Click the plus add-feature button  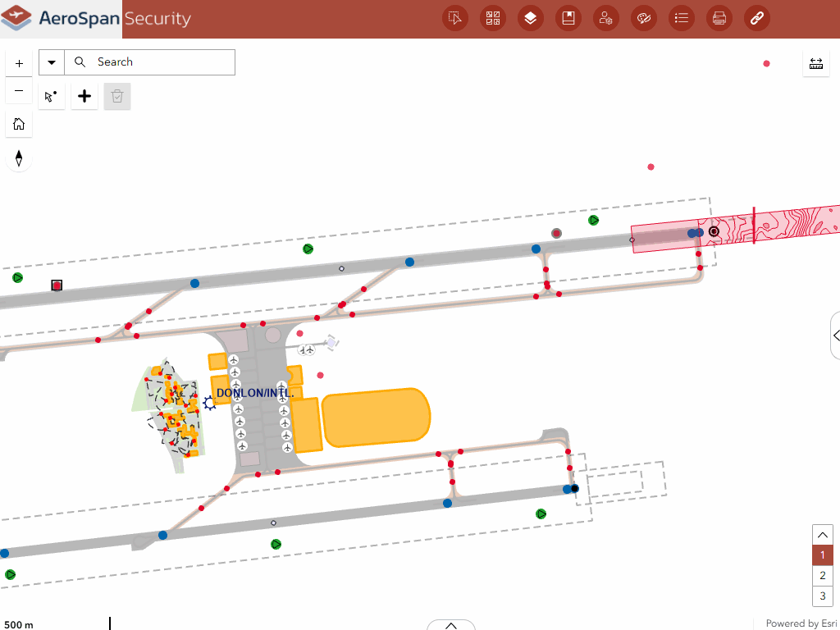click(x=84, y=97)
